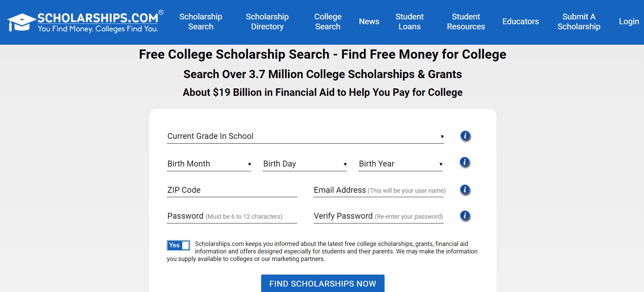Image resolution: width=644 pixels, height=292 pixels.
Task: Click info icon beside Verify Password field
Action: 465,216
